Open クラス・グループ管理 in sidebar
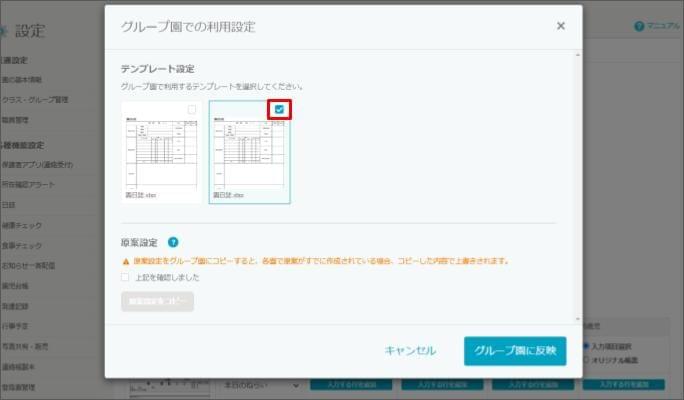Screen dimensions: 684x400 coord(34,100)
